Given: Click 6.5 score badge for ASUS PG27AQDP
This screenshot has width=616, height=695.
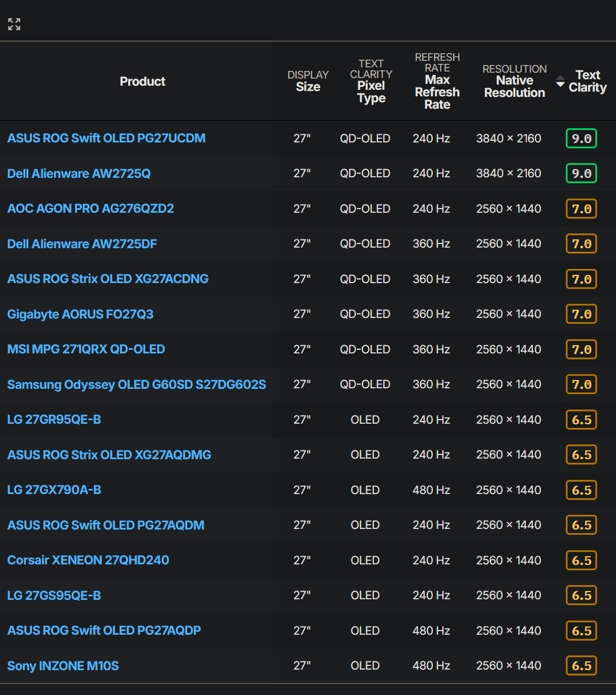Looking at the screenshot, I should pos(582,631).
